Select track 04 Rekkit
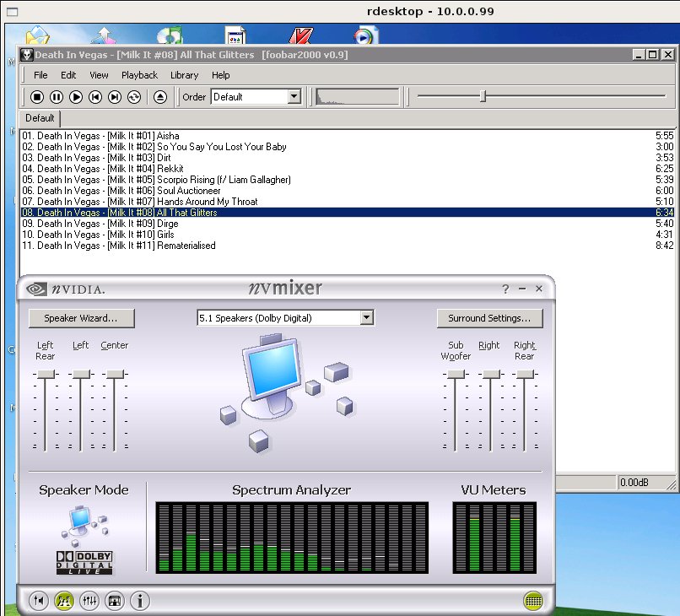 (348, 168)
